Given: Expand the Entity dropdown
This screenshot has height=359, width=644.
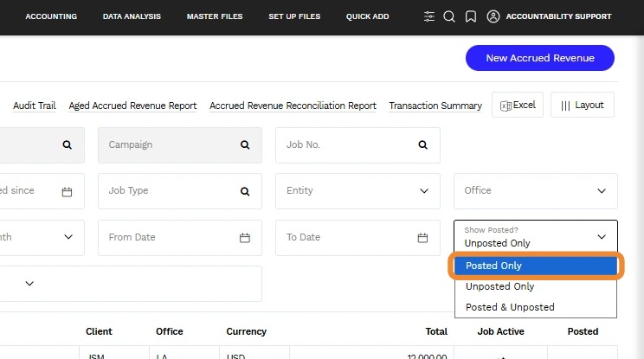Looking at the screenshot, I should 423,191.
